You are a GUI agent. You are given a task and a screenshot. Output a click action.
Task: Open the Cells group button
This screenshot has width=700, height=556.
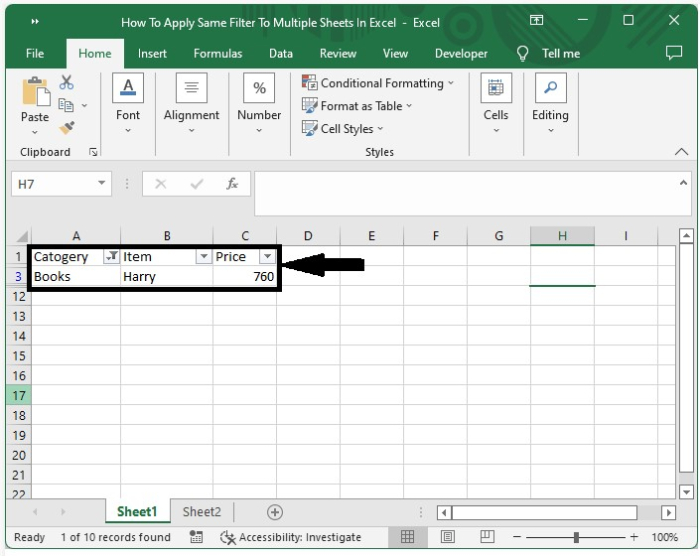click(x=496, y=104)
